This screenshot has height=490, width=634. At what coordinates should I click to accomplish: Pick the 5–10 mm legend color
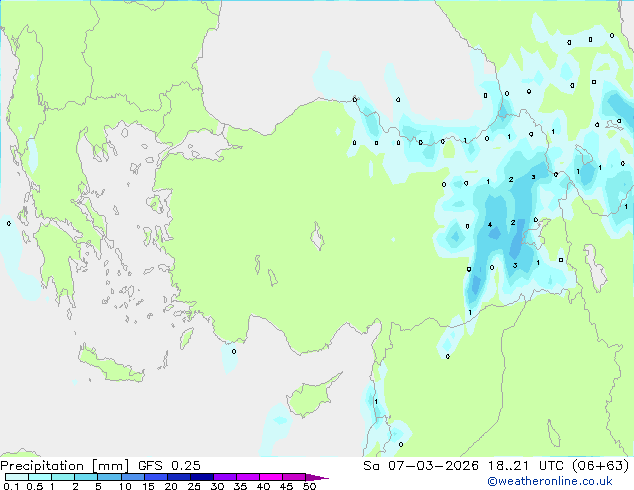[110, 477]
